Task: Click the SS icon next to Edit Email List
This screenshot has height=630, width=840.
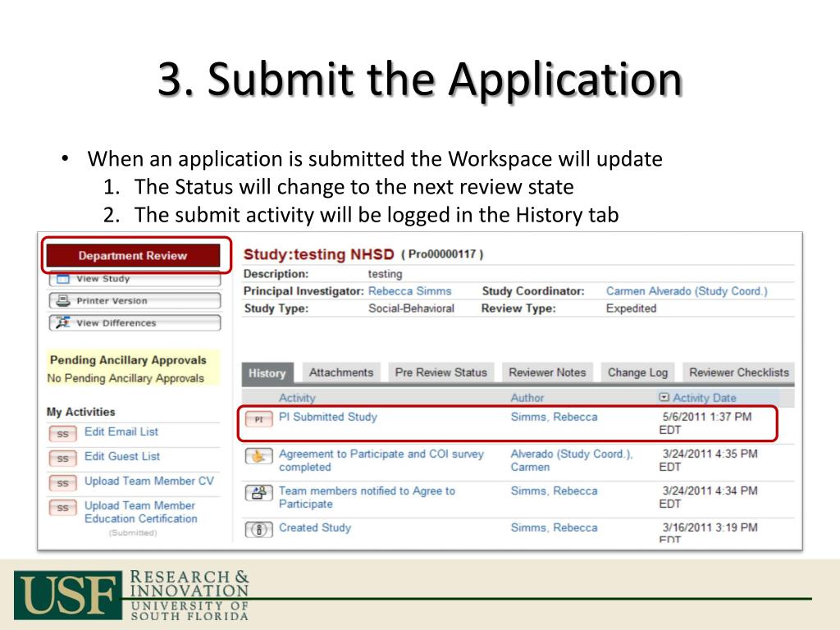Action: [x=62, y=433]
